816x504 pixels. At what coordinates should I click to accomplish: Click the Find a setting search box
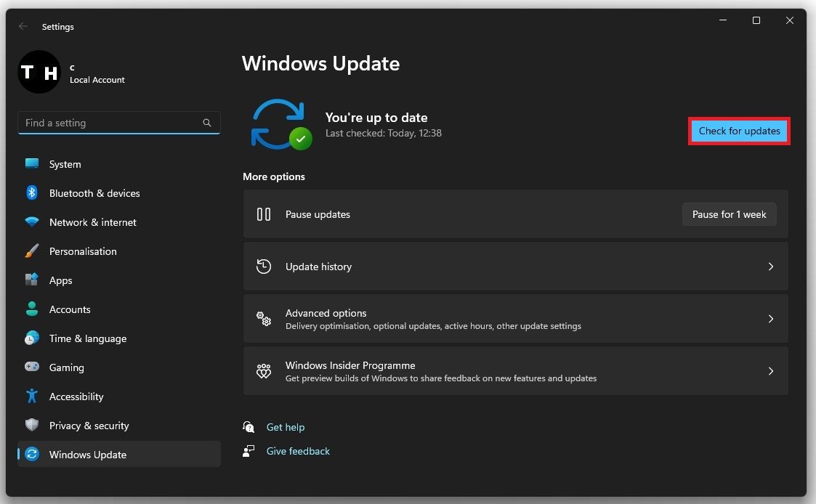coord(109,123)
